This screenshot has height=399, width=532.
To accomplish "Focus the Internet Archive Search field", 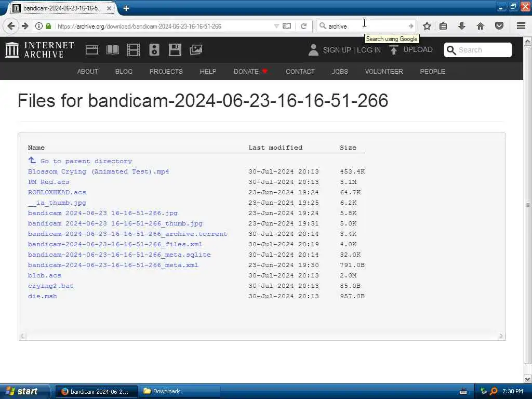I will [478, 50].
